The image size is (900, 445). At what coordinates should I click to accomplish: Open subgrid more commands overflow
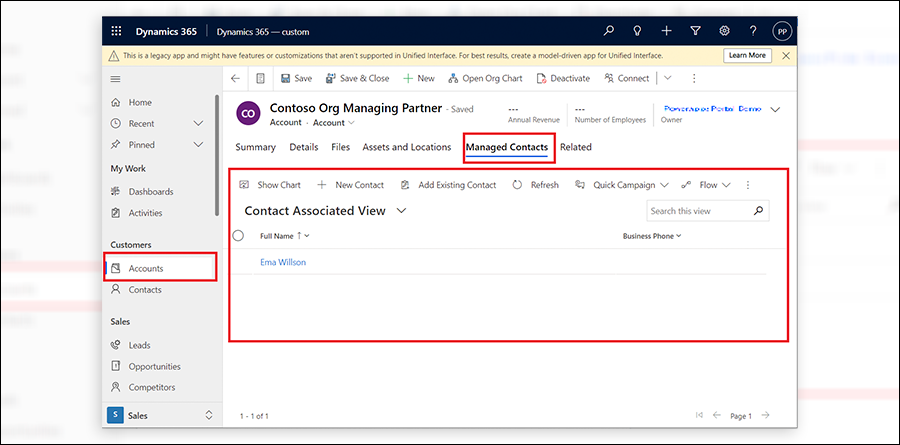pos(747,185)
